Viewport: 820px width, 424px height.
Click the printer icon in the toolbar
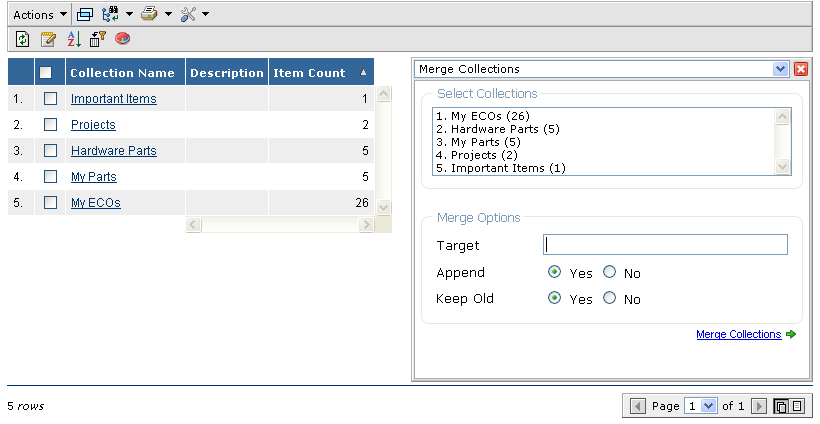tap(149, 14)
